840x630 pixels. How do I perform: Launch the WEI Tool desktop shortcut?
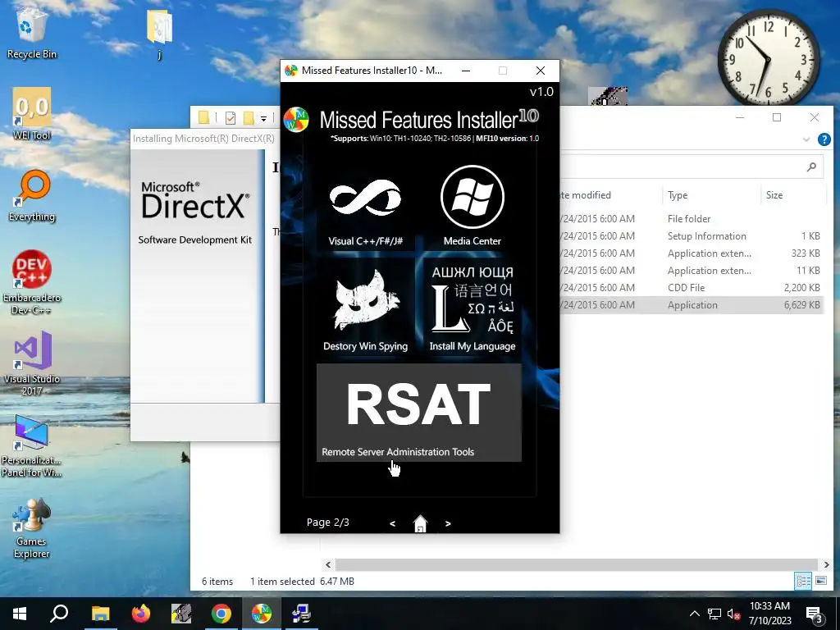[x=32, y=114]
